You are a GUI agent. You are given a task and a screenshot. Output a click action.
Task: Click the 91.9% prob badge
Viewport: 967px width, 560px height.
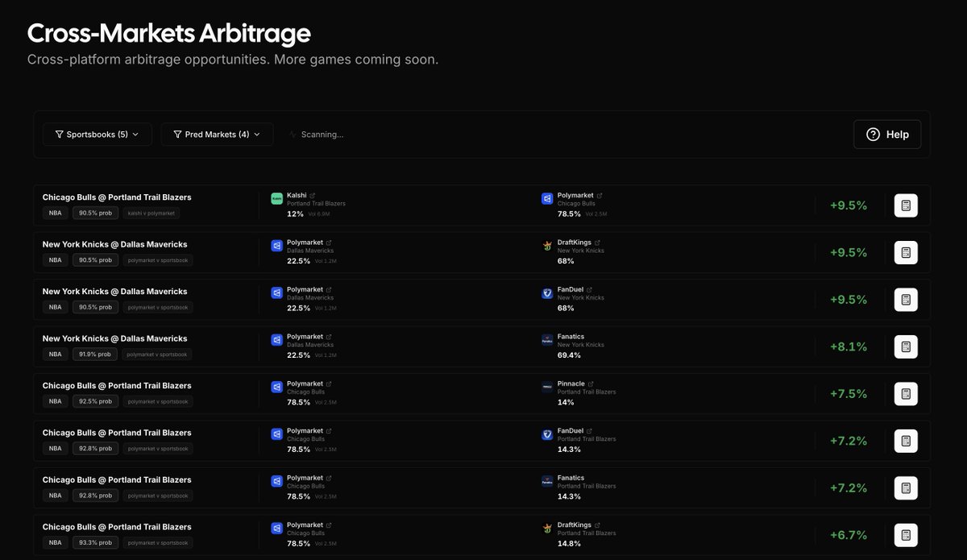click(x=95, y=355)
